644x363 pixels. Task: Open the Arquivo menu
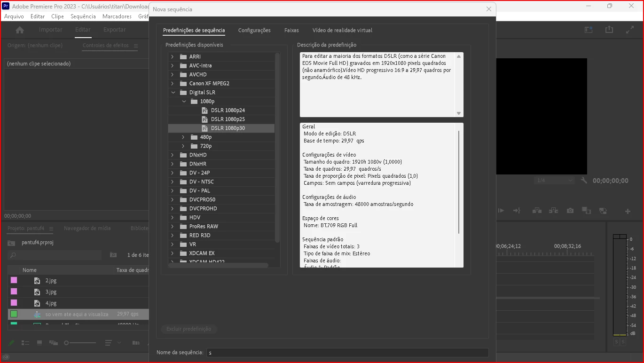[14, 16]
